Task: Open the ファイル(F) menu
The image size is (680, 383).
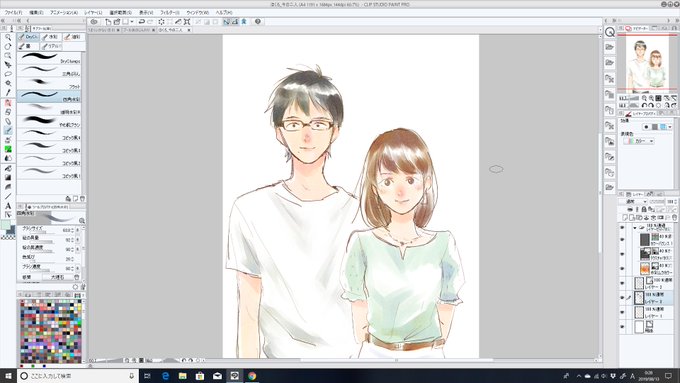Action: coord(13,13)
